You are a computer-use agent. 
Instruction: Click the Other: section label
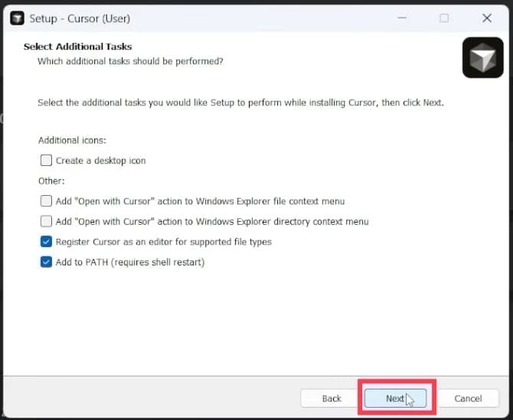tap(51, 181)
